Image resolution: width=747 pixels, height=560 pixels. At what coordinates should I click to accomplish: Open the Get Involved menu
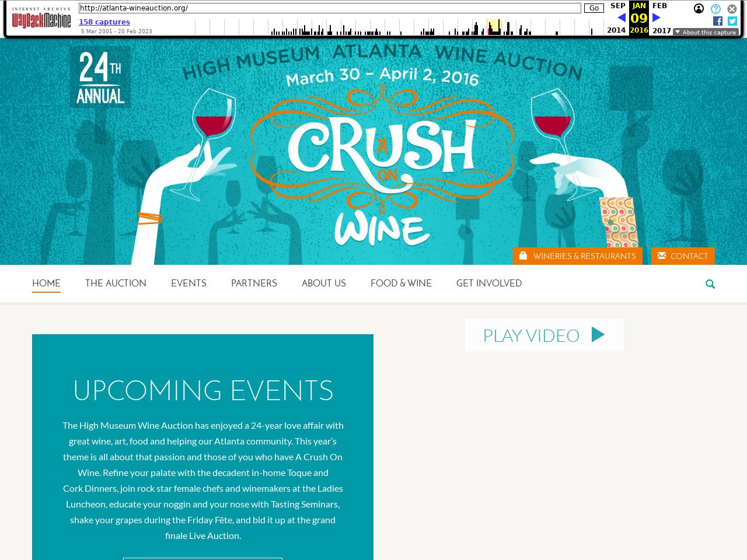point(489,283)
